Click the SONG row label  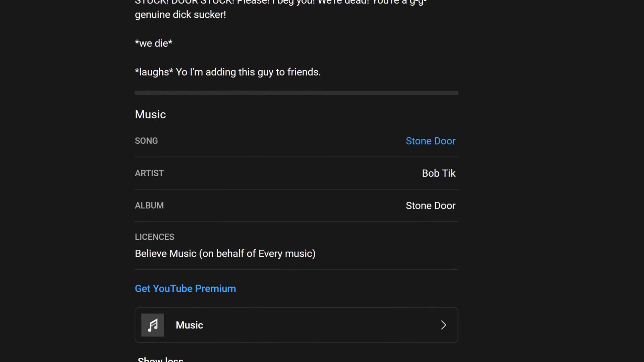point(146,141)
